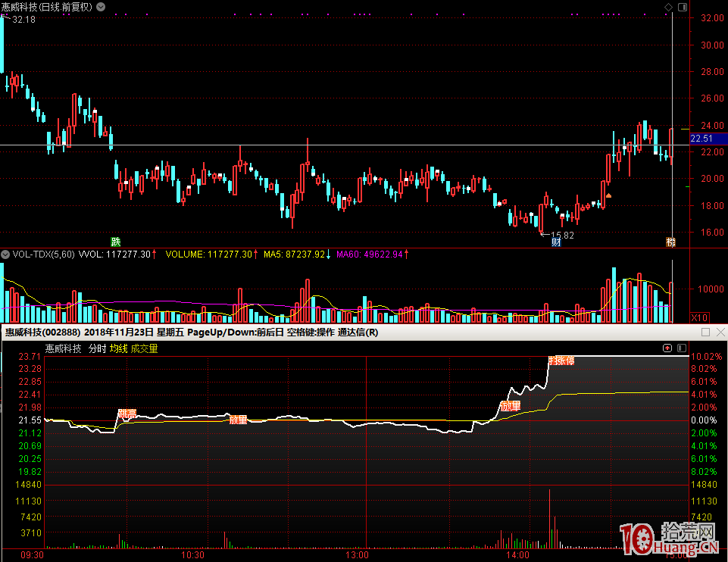Click the blue 财 marker near 15.82 low
728x562 pixels.
click(x=556, y=242)
